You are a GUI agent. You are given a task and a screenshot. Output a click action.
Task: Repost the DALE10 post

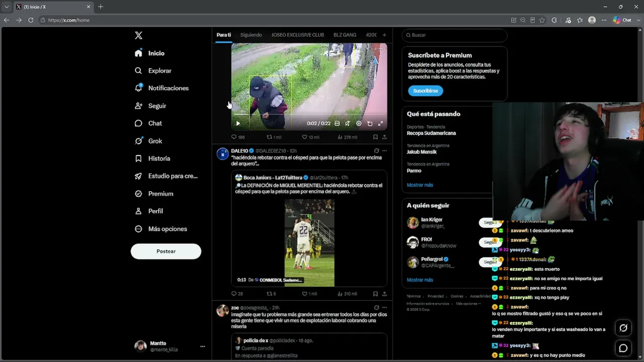coord(271,294)
